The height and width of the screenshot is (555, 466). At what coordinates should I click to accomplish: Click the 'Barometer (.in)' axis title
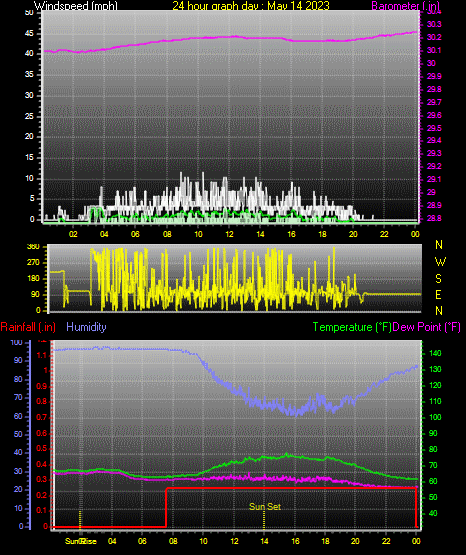coord(405,5)
